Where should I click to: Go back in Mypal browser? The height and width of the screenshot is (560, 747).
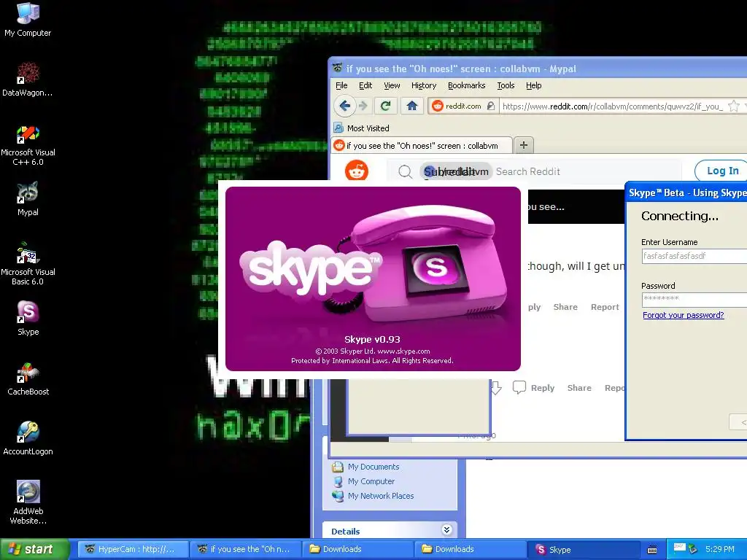[x=345, y=106]
